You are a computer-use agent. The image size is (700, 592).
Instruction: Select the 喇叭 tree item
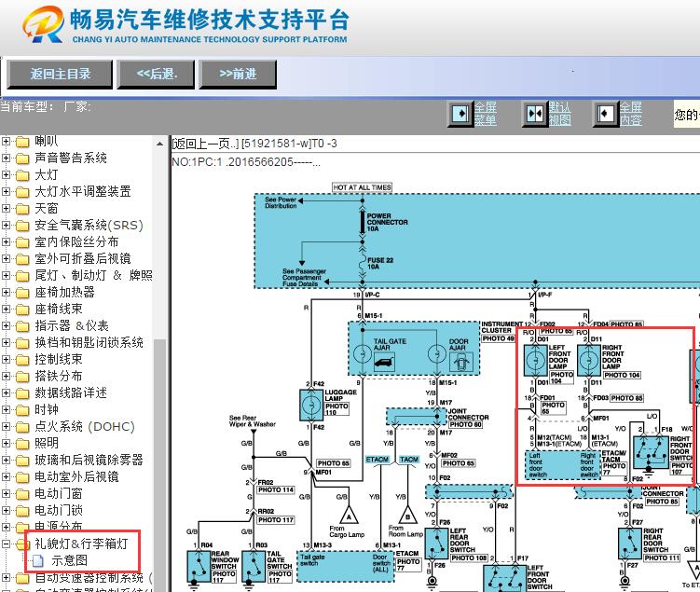click(47, 141)
